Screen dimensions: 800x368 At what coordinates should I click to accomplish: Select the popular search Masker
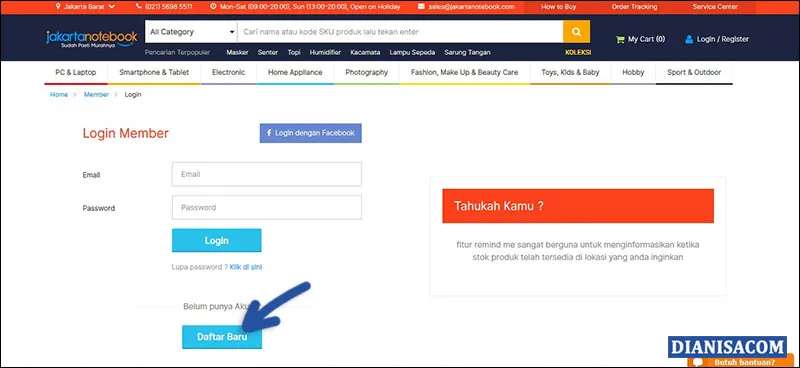237,53
